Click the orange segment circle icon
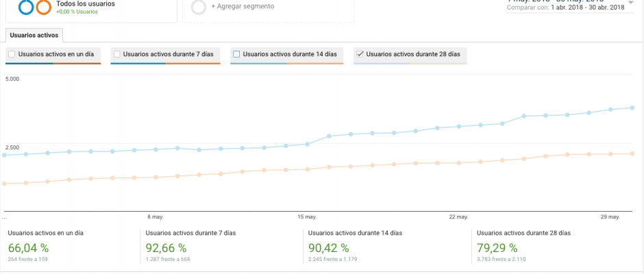 click(x=43, y=7)
